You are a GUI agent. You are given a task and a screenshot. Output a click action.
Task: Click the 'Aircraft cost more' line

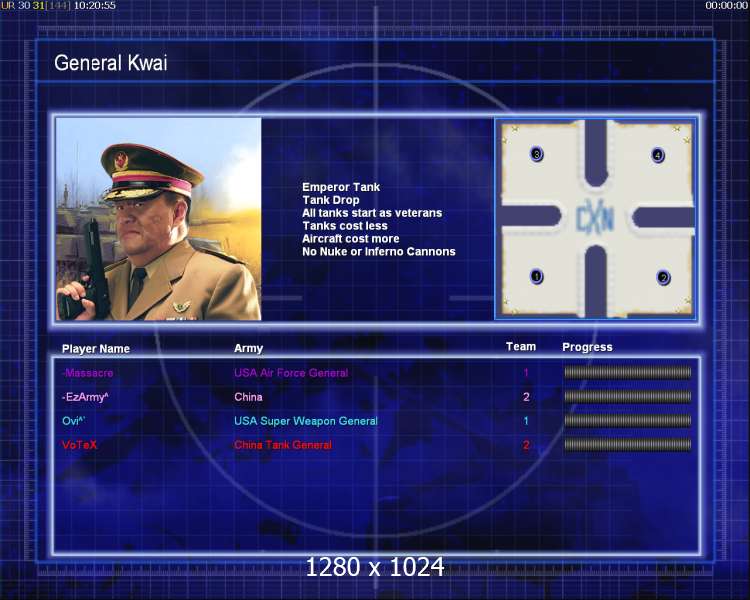(x=350, y=239)
